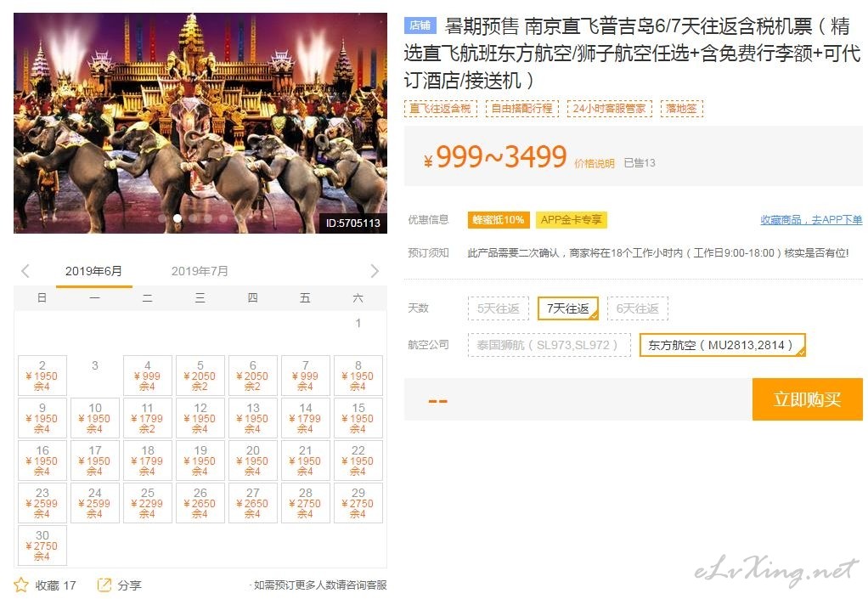Switch to 2019年6月 calendar tab
Image resolution: width=868 pixels, height=599 pixels.
(x=93, y=271)
